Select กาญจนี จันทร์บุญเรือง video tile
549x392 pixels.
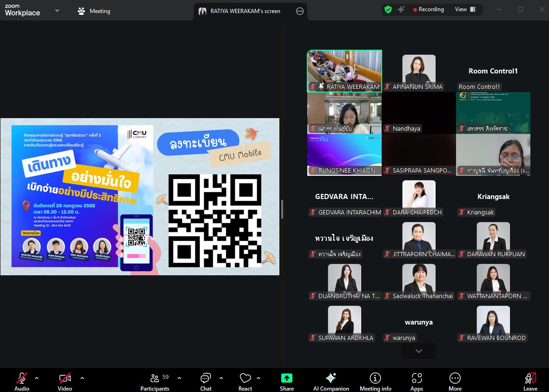pos(493,155)
